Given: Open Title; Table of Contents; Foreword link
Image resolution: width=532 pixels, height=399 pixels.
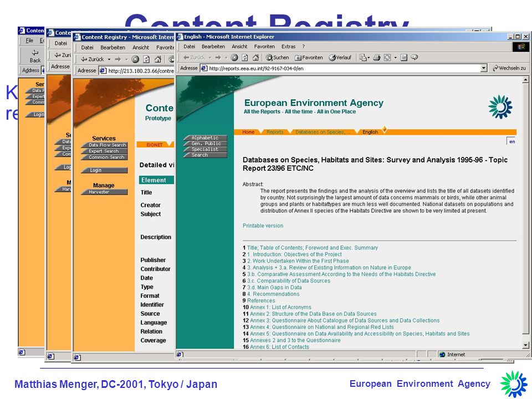Looking at the screenshot, I should pos(312,248).
